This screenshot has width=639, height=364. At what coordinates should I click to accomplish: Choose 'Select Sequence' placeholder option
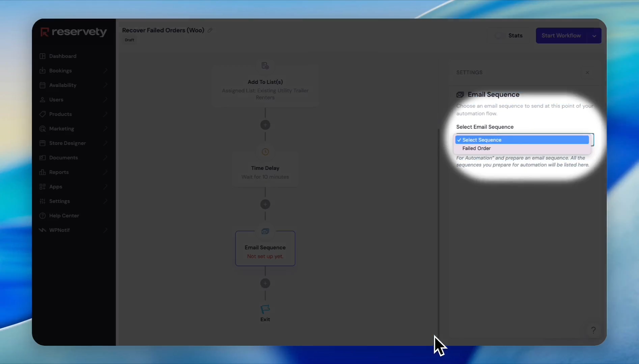522,140
